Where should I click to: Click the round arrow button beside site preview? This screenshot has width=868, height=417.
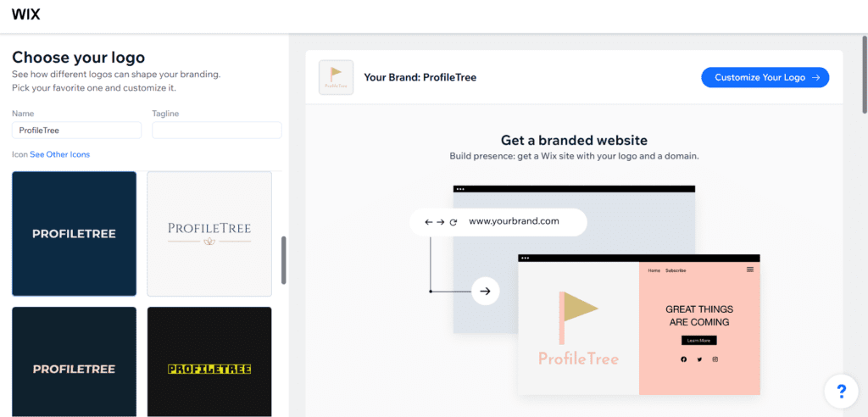coord(486,292)
